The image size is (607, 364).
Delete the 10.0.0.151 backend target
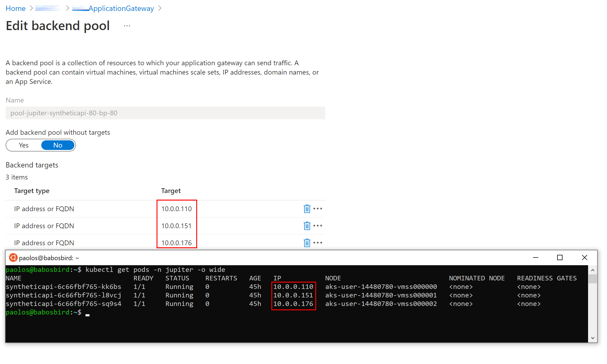click(x=307, y=226)
